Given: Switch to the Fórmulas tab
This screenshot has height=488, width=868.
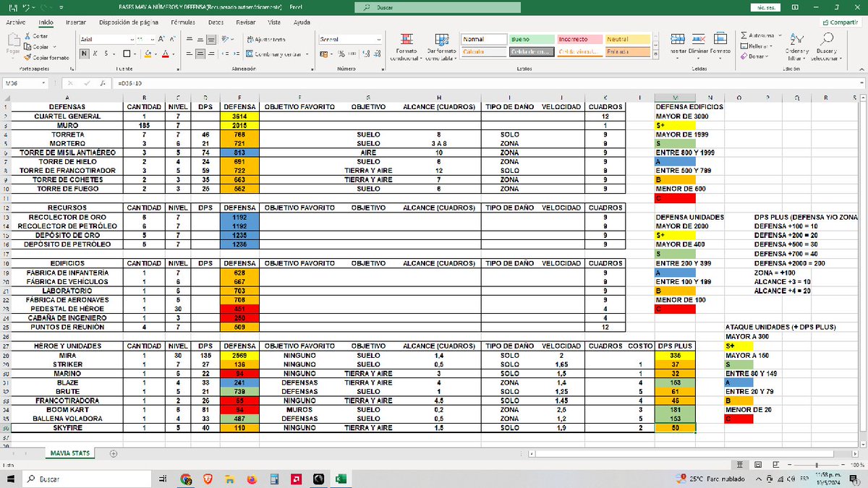Looking at the screenshot, I should 183,22.
